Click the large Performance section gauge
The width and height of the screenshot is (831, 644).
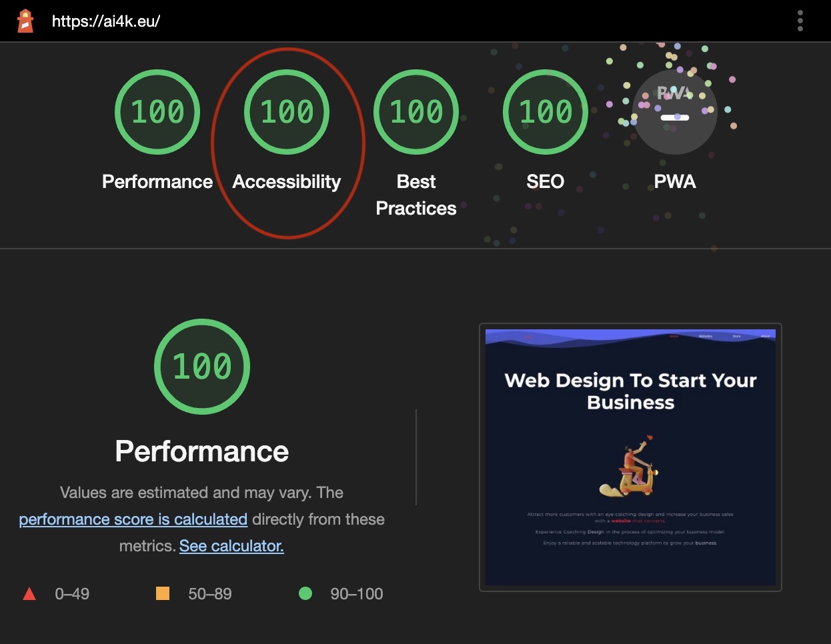click(201, 367)
